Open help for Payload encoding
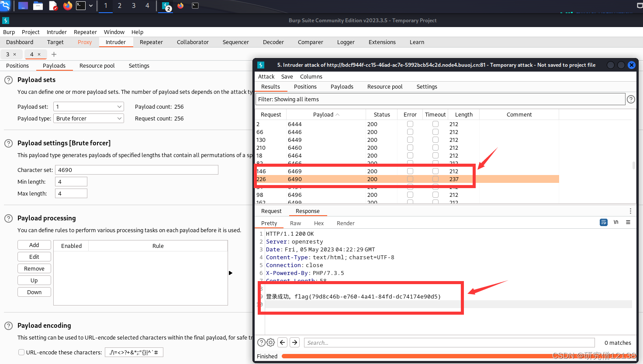The height and width of the screenshot is (364, 643). click(8, 326)
